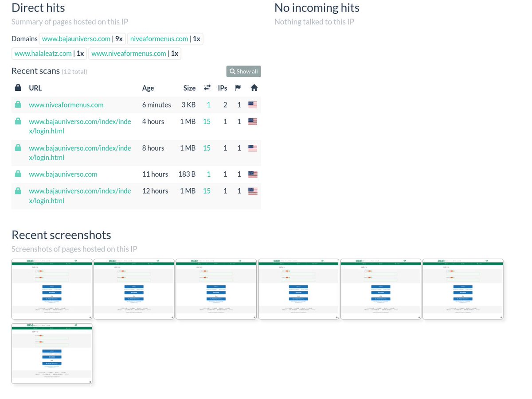This screenshot has height=399, width=532.
Task: Open fifth screenshot thumbnail in top row
Action: click(x=381, y=289)
